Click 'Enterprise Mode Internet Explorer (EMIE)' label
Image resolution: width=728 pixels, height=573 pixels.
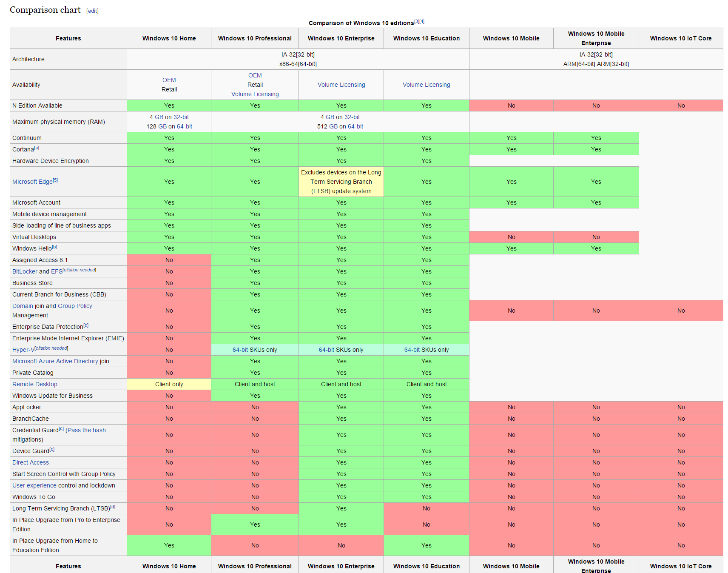click(x=68, y=338)
